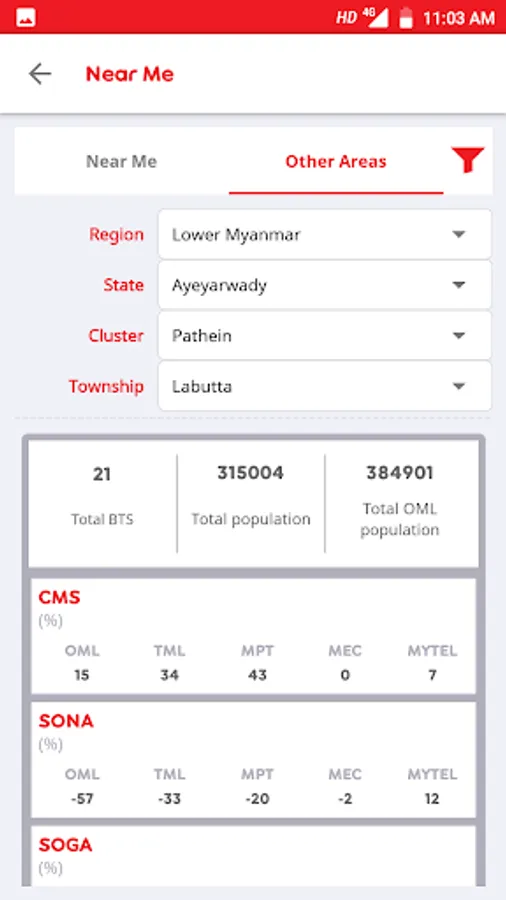Tap the HD indicator in status bar

point(346,18)
